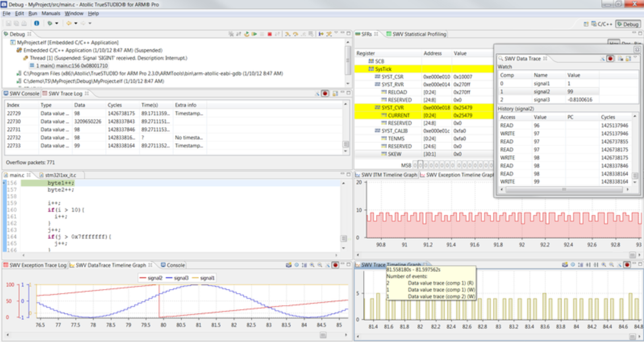Toggle the record button in SWV Trace Log
Image resolution: width=644 pixels, height=342 pixels.
coord(325,93)
